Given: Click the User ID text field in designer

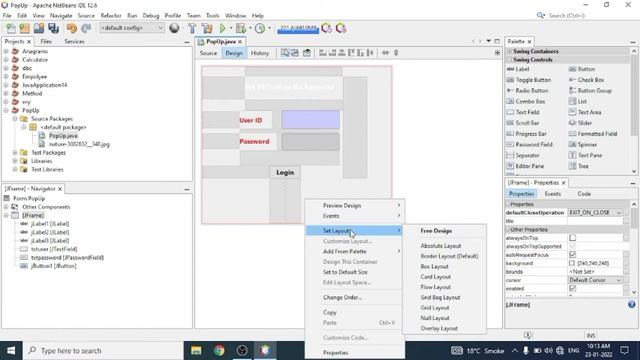Looking at the screenshot, I should 311,120.
